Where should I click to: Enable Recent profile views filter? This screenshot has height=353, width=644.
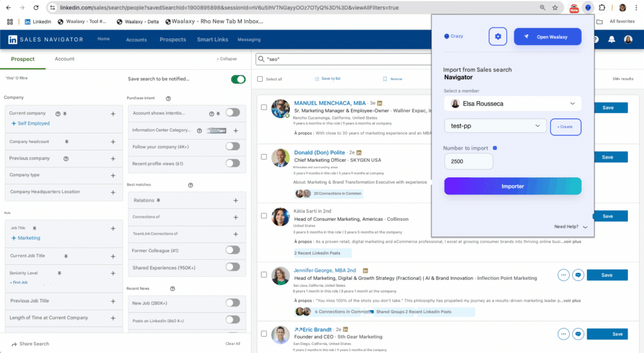[233, 163]
